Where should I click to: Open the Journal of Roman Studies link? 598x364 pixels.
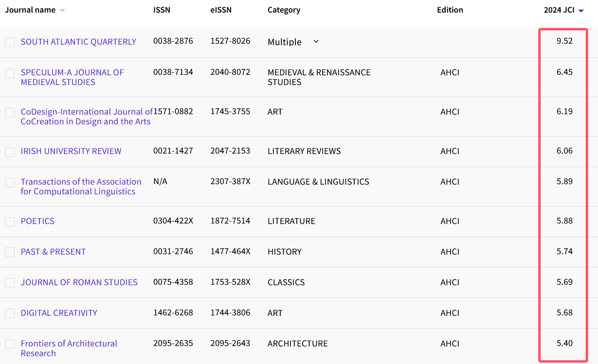pyautogui.click(x=79, y=282)
